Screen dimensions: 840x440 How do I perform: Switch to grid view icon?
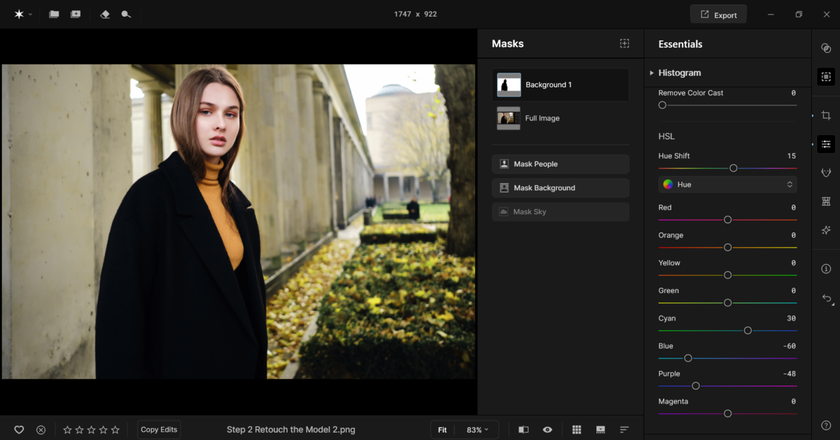pyautogui.click(x=576, y=430)
